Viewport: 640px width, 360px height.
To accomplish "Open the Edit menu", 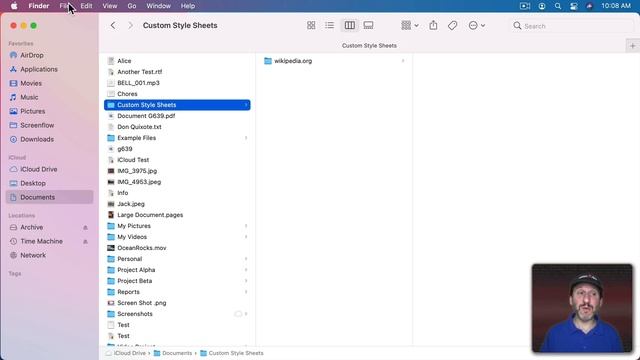I will (86, 6).
